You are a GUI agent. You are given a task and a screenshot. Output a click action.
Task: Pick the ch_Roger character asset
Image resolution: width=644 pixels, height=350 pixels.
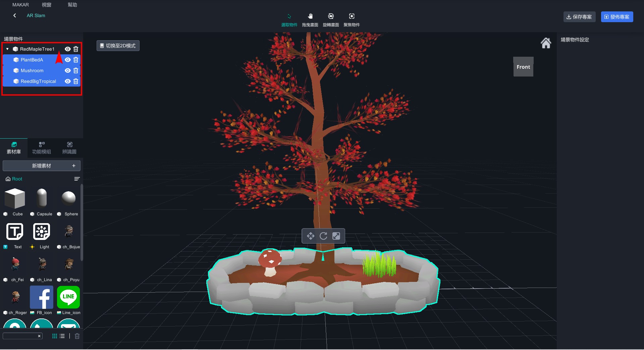click(15, 297)
